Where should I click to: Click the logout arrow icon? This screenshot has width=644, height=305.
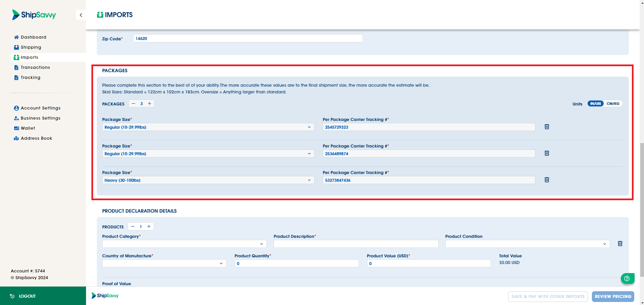pos(12,296)
